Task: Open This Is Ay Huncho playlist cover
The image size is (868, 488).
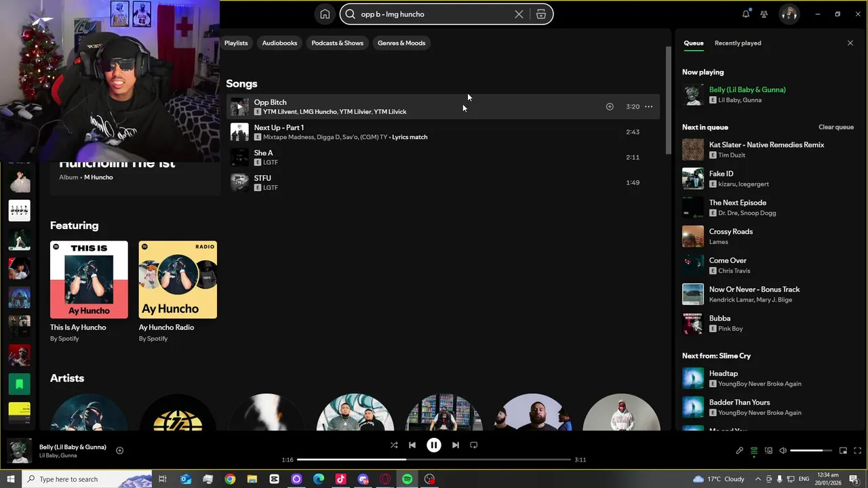Action: [89, 279]
